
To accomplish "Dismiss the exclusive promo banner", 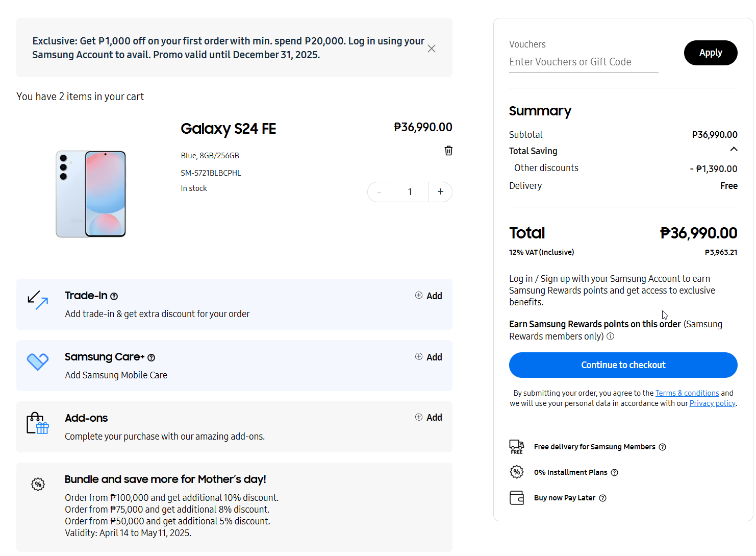I will [x=432, y=49].
